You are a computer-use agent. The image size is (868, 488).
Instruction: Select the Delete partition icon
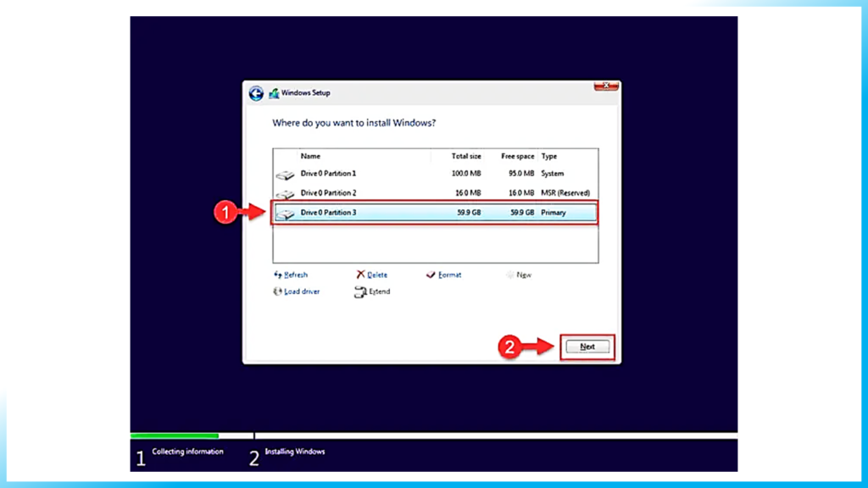tap(361, 274)
